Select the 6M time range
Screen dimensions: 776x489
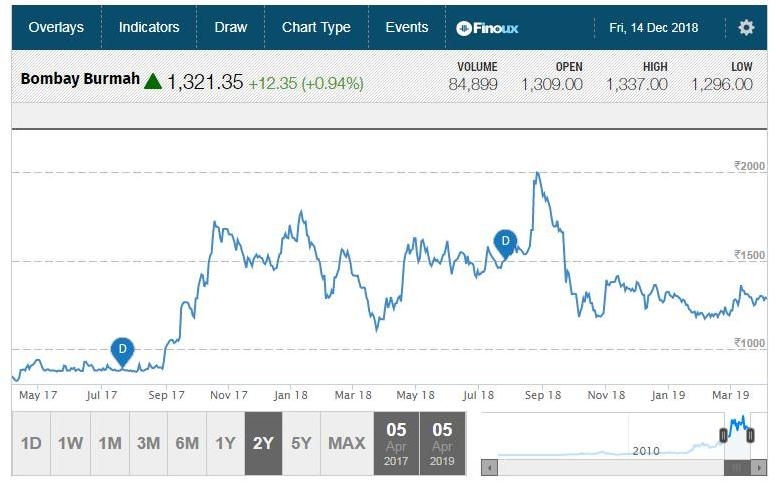(187, 443)
